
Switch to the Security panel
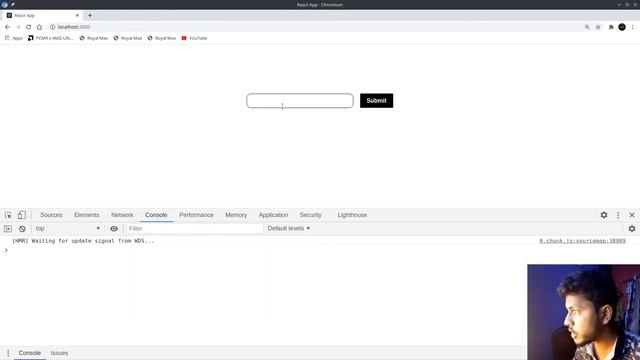click(x=311, y=215)
